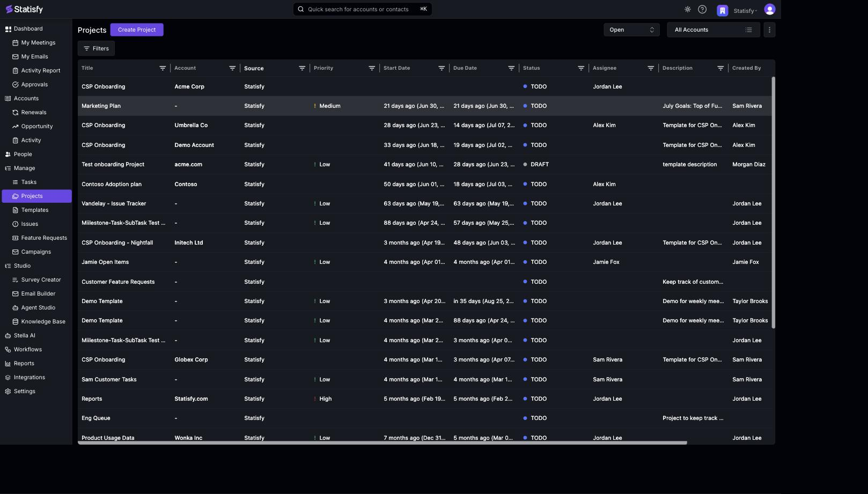The image size is (868, 494).
Task: Open the Contoso Adoption plan project
Action: (112, 184)
